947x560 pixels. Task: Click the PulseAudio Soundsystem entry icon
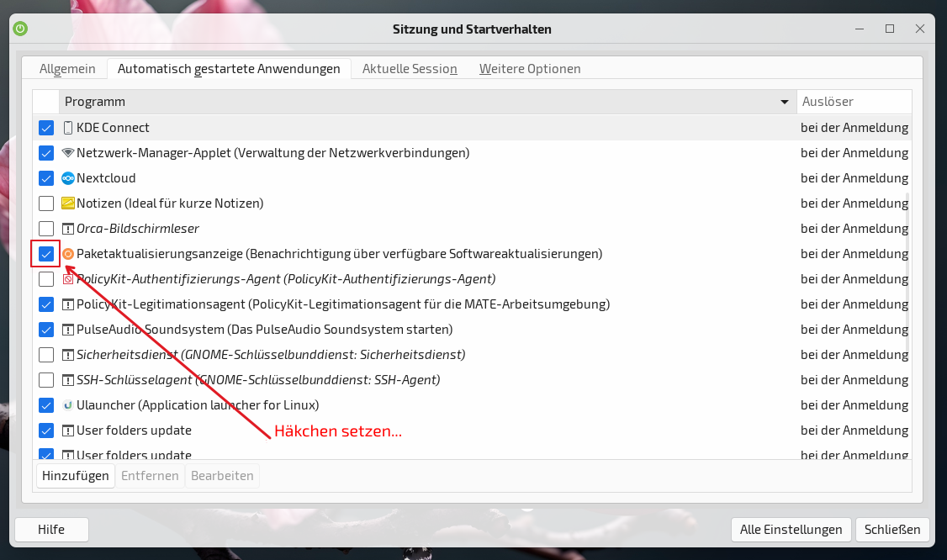68,330
